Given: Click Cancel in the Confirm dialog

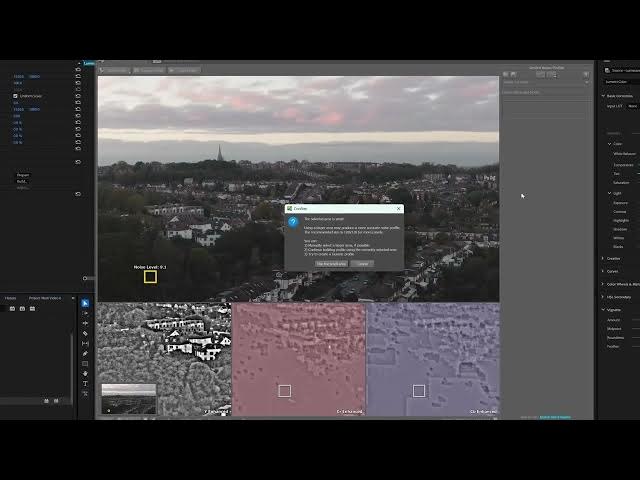Looking at the screenshot, I should tap(362, 264).
